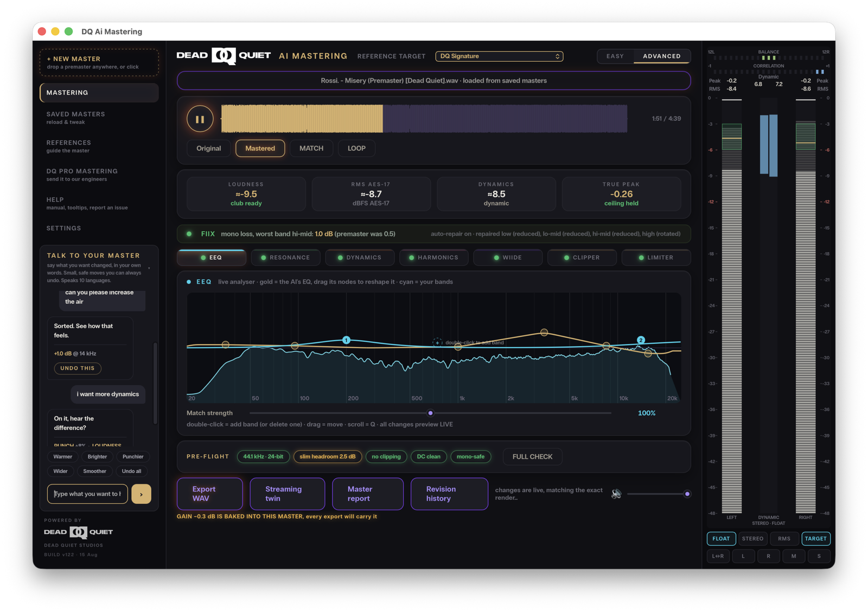The height and width of the screenshot is (612, 868).
Task: Toggle the green dot on the EEQ tab
Action: pyautogui.click(x=203, y=258)
